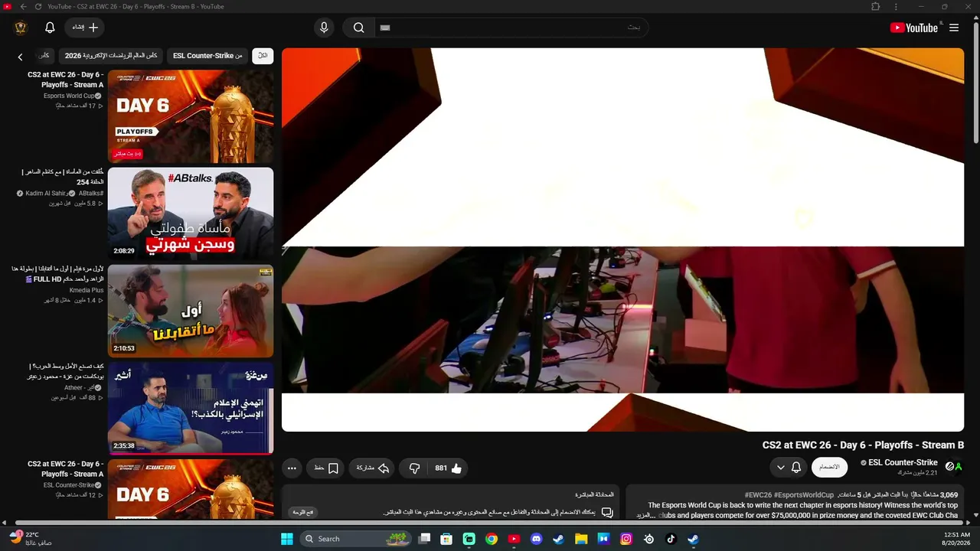Open the Atheer interview thumbnail
The height and width of the screenshot is (551, 980).
click(191, 408)
